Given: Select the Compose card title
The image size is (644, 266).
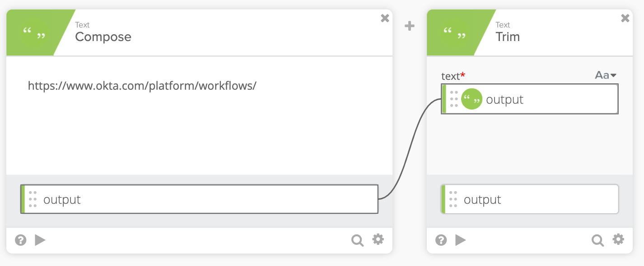Looking at the screenshot, I should tap(103, 37).
